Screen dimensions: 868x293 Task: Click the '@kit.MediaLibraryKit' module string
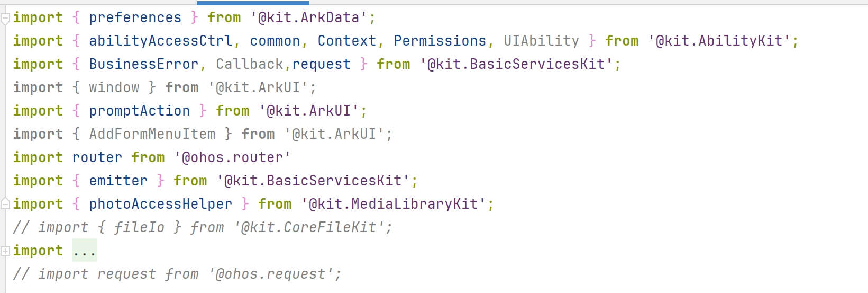394,205
